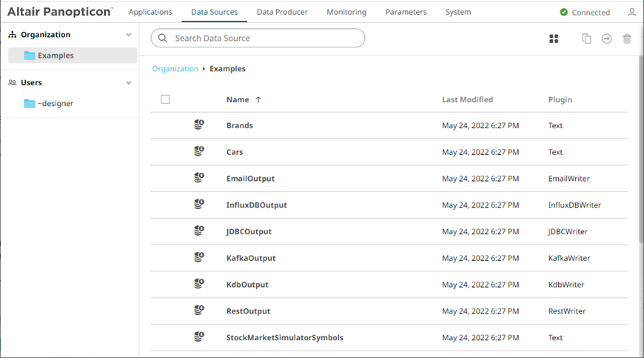Tick the select-all checkbox in header
This screenshot has width=644, height=358.
pos(165,99)
